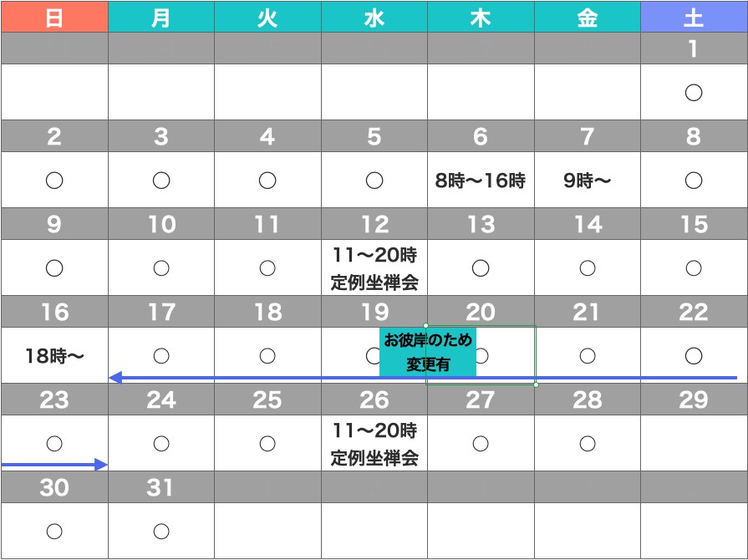Image resolution: width=748 pixels, height=560 pixels.
Task: Click the circle under date 28
Action: click(587, 443)
